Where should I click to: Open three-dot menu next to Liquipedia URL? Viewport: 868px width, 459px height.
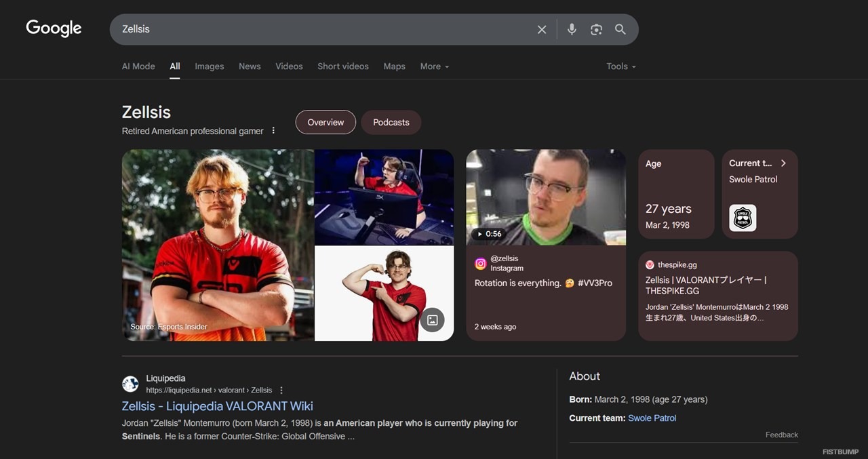(x=281, y=391)
